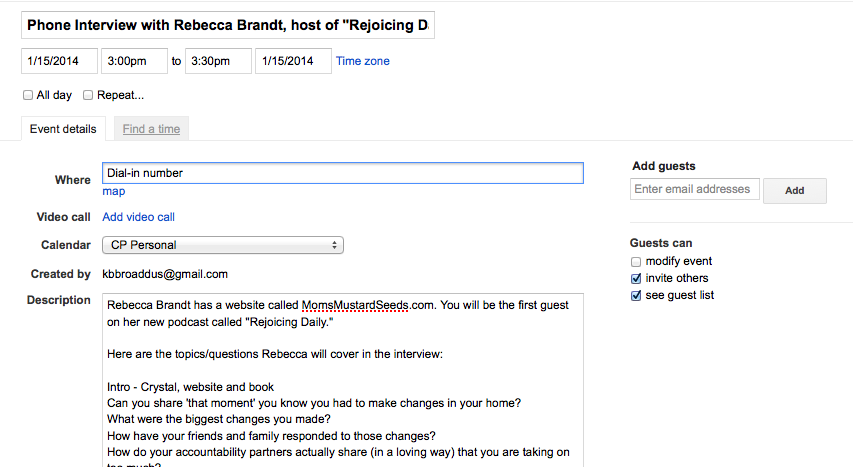Switch to the Find a time tab

tap(150, 129)
